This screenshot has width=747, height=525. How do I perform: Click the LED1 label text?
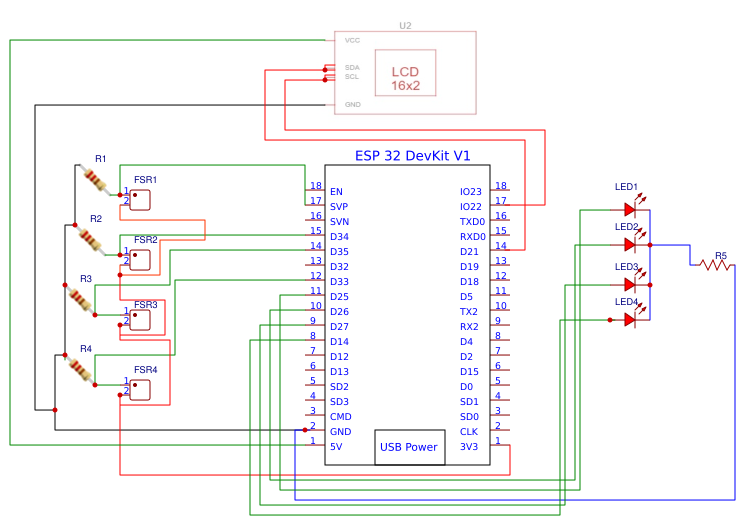coord(626,187)
